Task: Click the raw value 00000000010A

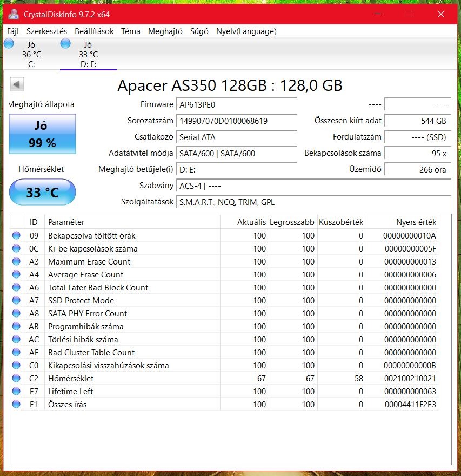Action: pos(410,236)
